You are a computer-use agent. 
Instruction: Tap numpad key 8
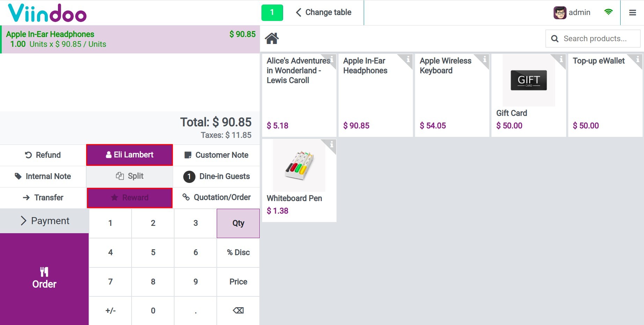pos(153,282)
